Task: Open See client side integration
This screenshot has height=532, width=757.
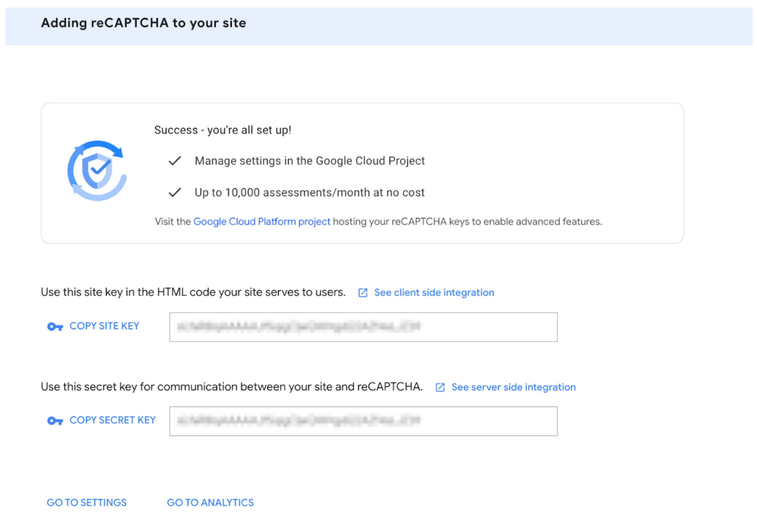Action: pos(434,292)
